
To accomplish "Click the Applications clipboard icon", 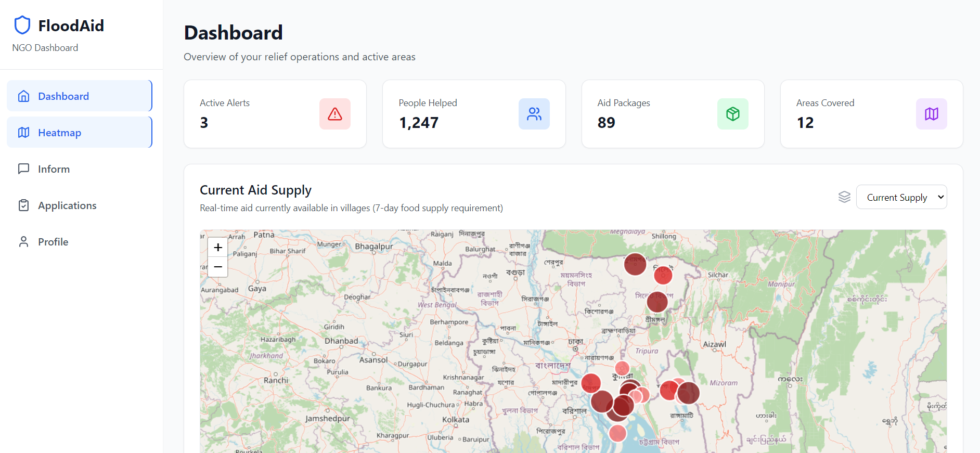I will pos(23,205).
